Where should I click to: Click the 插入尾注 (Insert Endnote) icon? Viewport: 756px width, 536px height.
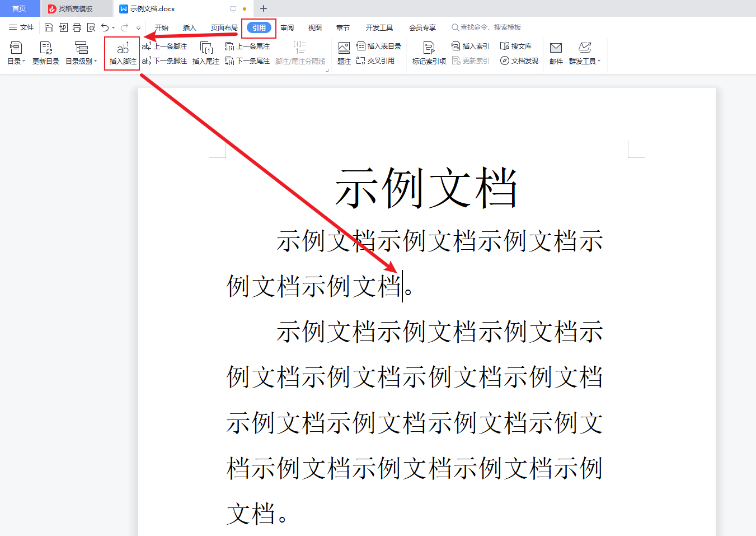(208, 53)
